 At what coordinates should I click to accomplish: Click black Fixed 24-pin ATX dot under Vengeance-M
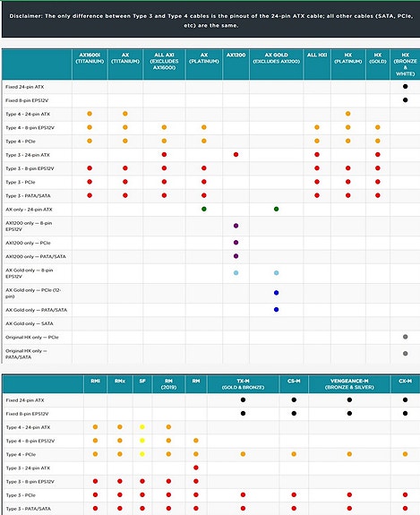pyautogui.click(x=349, y=399)
